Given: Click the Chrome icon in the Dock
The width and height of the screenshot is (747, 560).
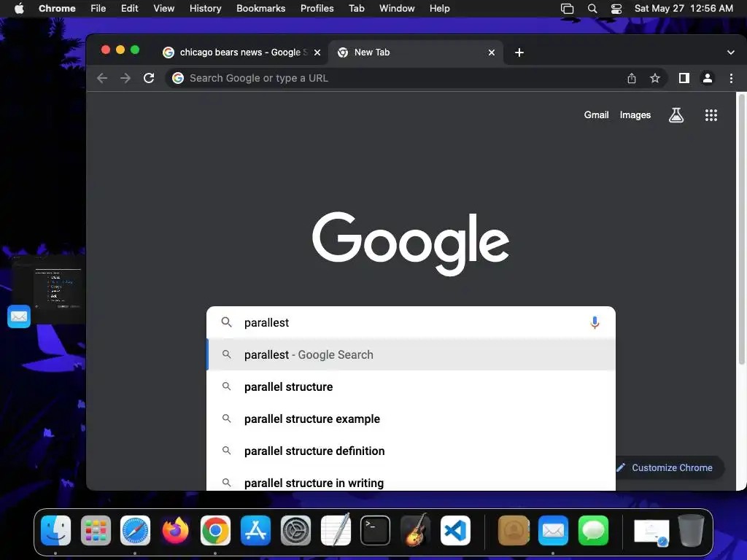Looking at the screenshot, I should point(215,531).
